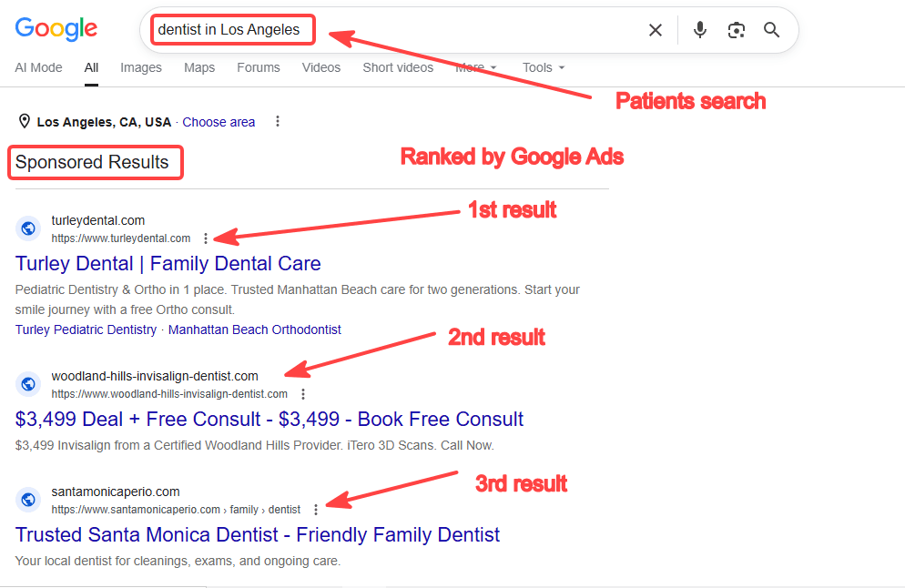Switch to the Images tab
The height and width of the screenshot is (588, 905).
[x=141, y=67]
